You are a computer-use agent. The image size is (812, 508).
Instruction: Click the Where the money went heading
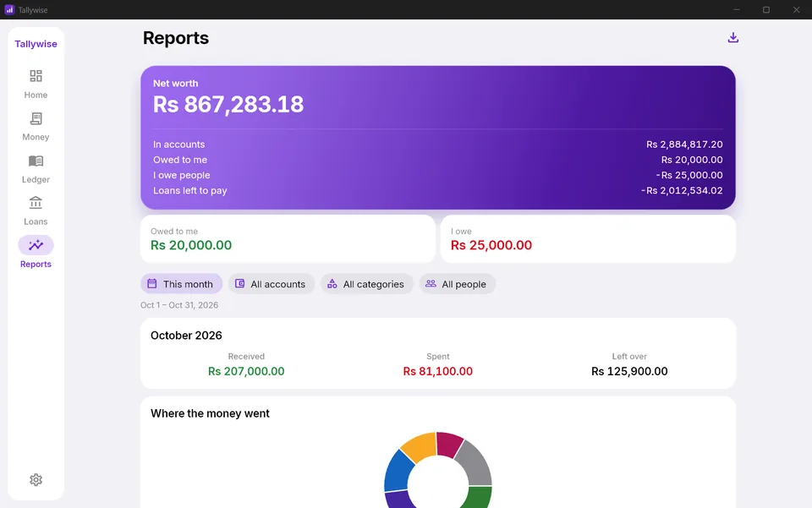(210, 413)
